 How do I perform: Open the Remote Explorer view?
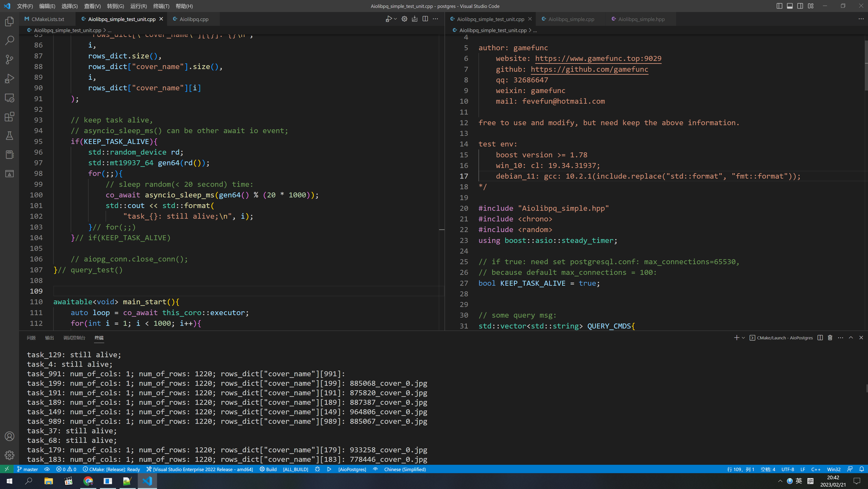tap(10, 98)
